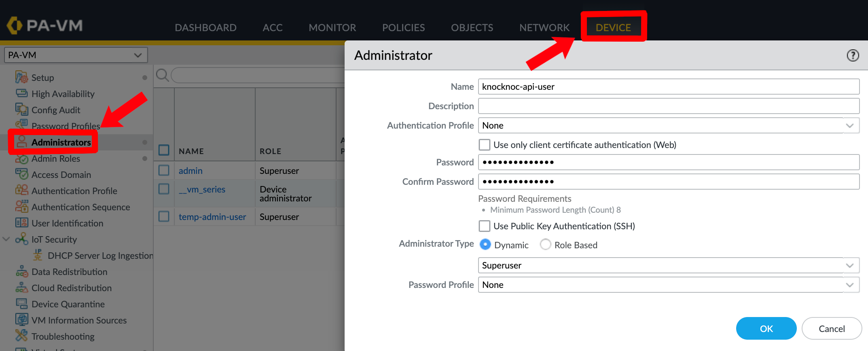The width and height of the screenshot is (868, 351).
Task: Open the Password Profile dropdown
Action: click(850, 285)
